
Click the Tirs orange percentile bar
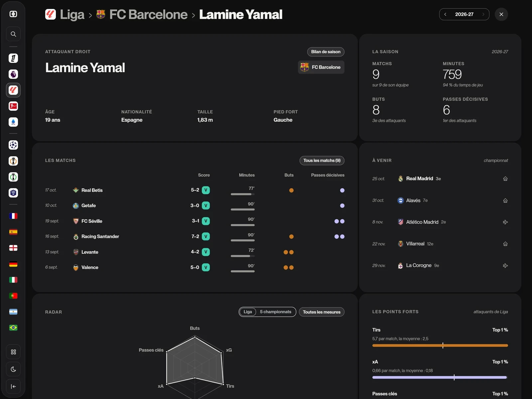point(440,345)
